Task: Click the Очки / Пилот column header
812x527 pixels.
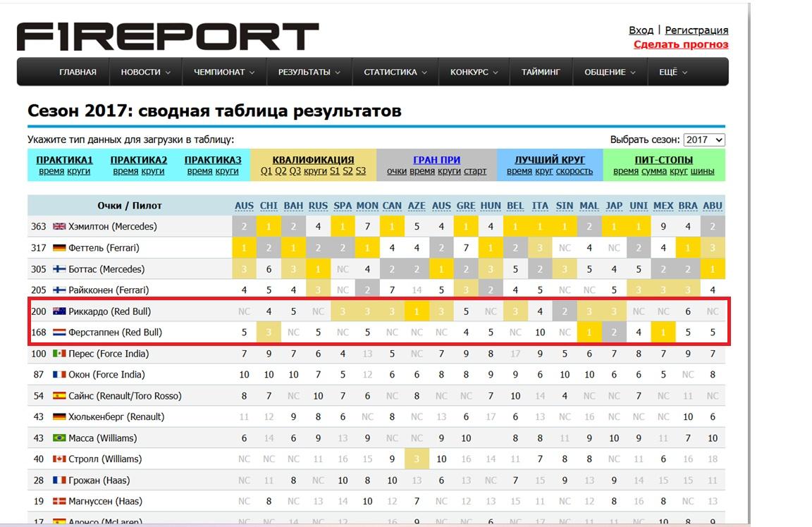Action: 130,206
